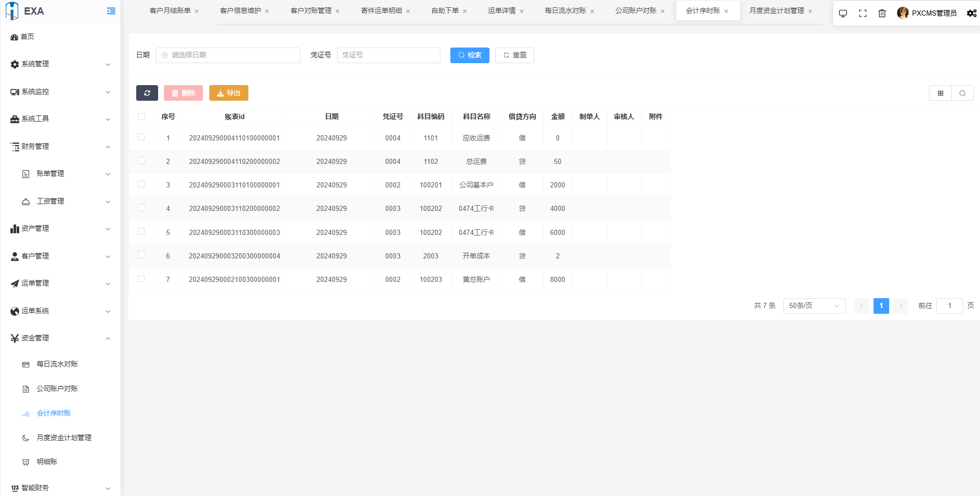Close the 会计序时账 tab
980x496 pixels.
726,11
